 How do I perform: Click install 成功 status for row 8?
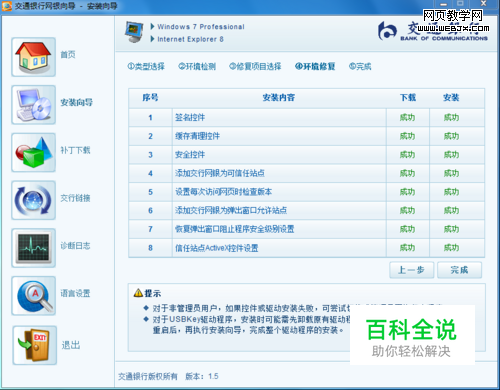(x=451, y=248)
